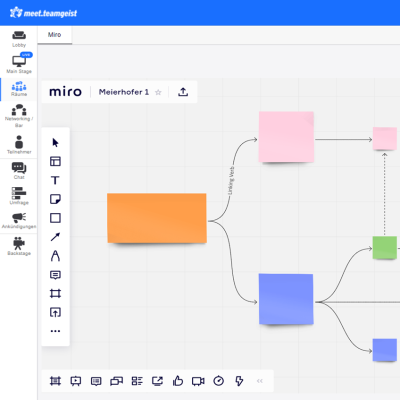
Task: Select the large pink sticky note
Action: coord(286,137)
